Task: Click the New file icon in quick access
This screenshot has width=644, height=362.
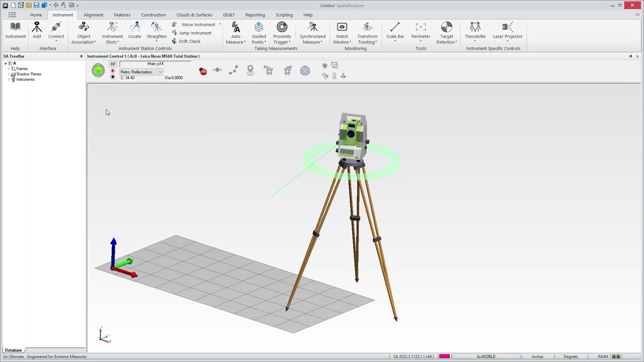Action: click(14, 5)
